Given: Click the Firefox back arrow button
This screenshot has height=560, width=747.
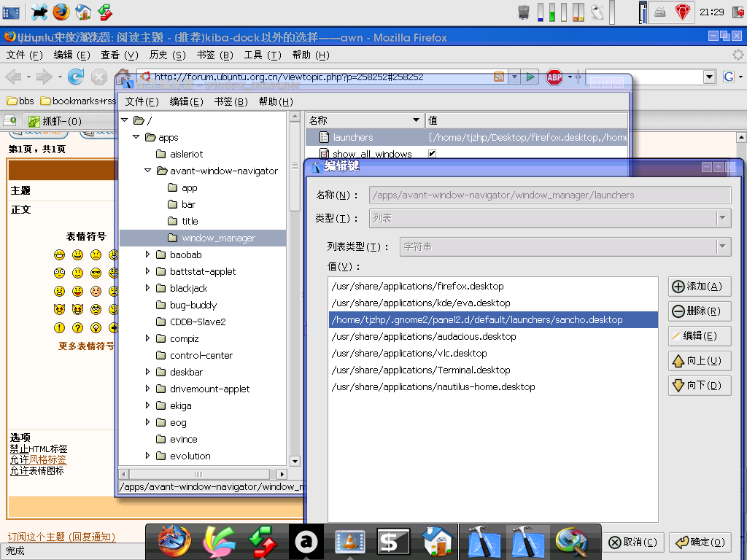Looking at the screenshot, I should pos(13,77).
